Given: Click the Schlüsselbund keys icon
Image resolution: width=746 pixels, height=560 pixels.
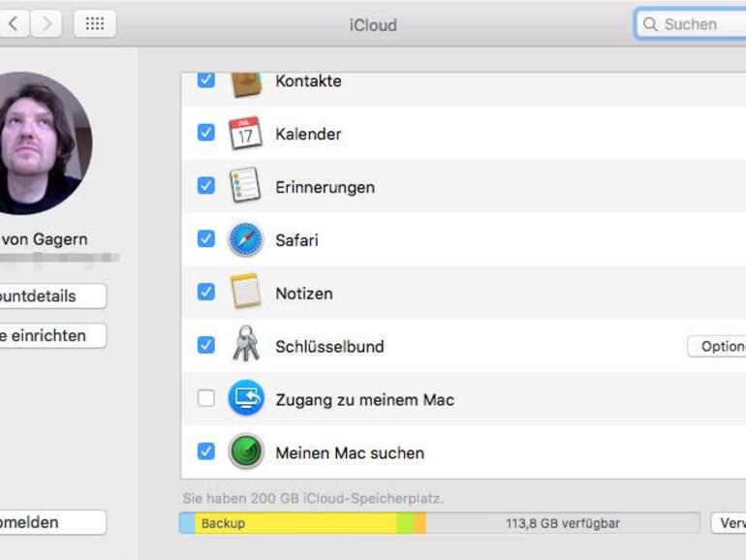Looking at the screenshot, I should point(245,345).
